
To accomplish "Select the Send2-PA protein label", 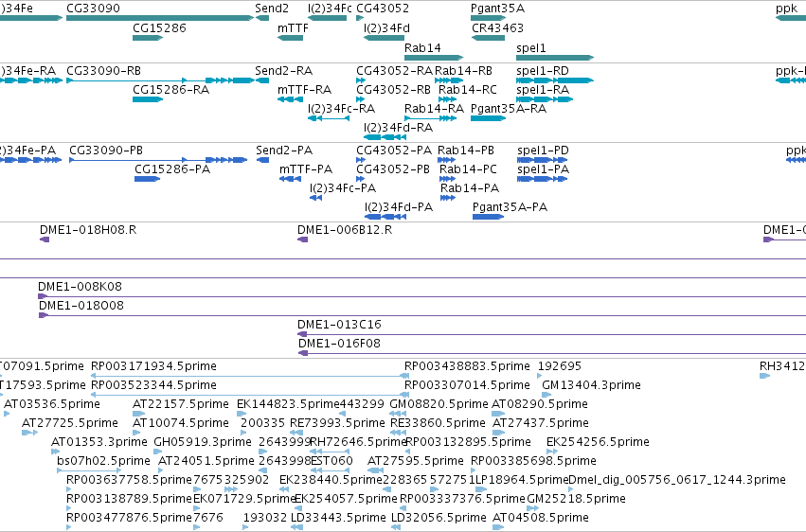I will point(284,151).
